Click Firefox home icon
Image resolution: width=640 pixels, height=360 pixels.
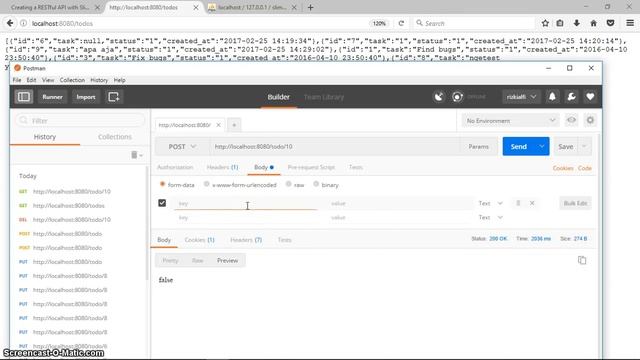point(593,23)
